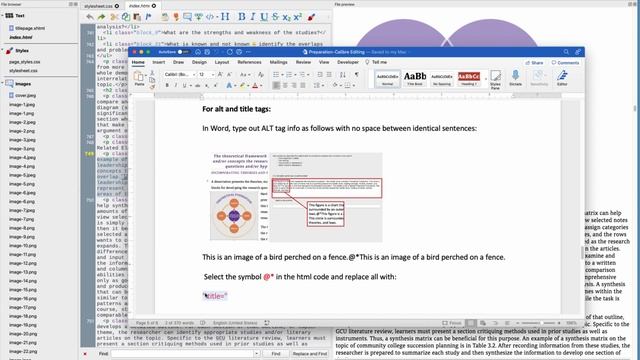Open Editor in Word ribbon
This screenshot has width=640, height=360.
(562, 78)
